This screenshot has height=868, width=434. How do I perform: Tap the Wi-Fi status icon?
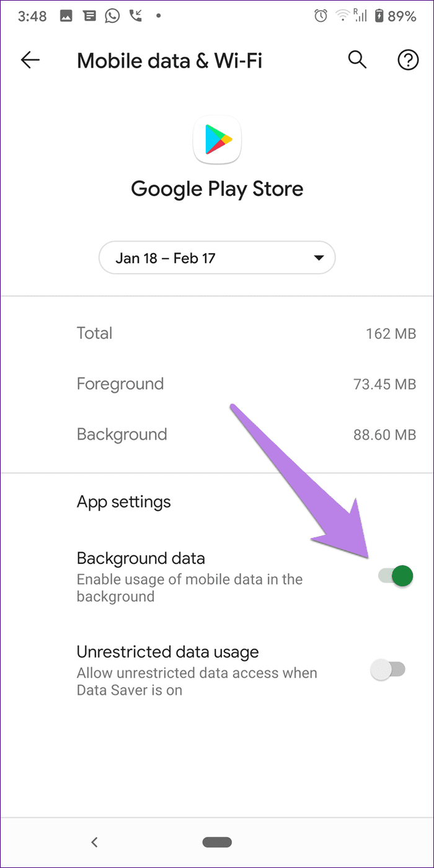pos(343,16)
